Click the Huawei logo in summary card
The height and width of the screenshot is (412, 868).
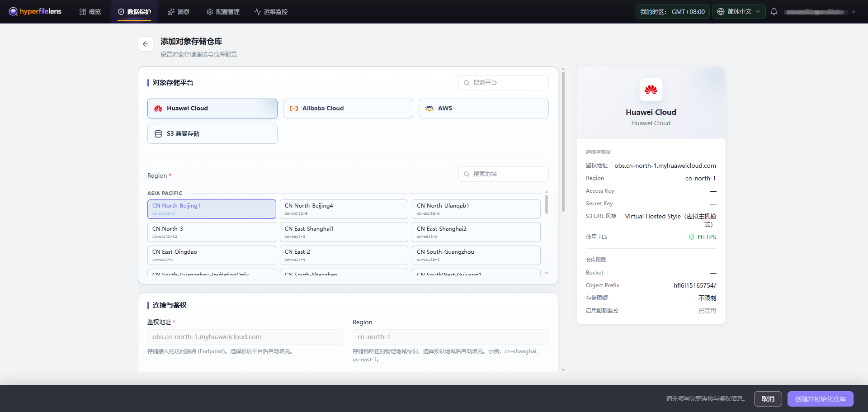(x=651, y=90)
